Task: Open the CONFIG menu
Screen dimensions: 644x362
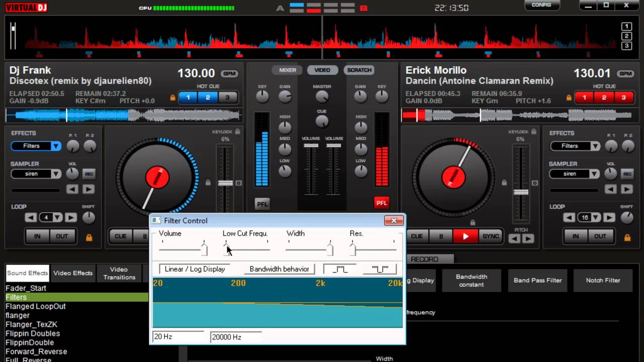Action: pyautogui.click(x=542, y=5)
